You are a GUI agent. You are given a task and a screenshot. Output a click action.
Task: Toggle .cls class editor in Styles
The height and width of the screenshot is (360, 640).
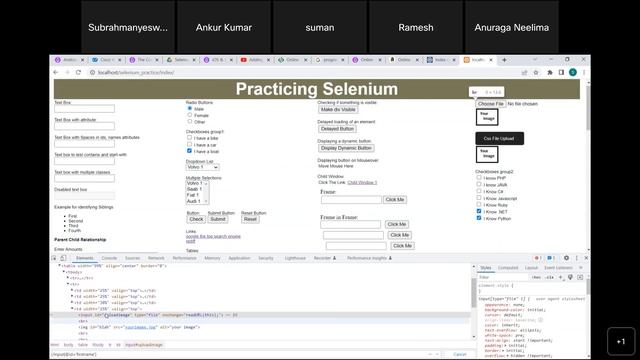[550, 277]
